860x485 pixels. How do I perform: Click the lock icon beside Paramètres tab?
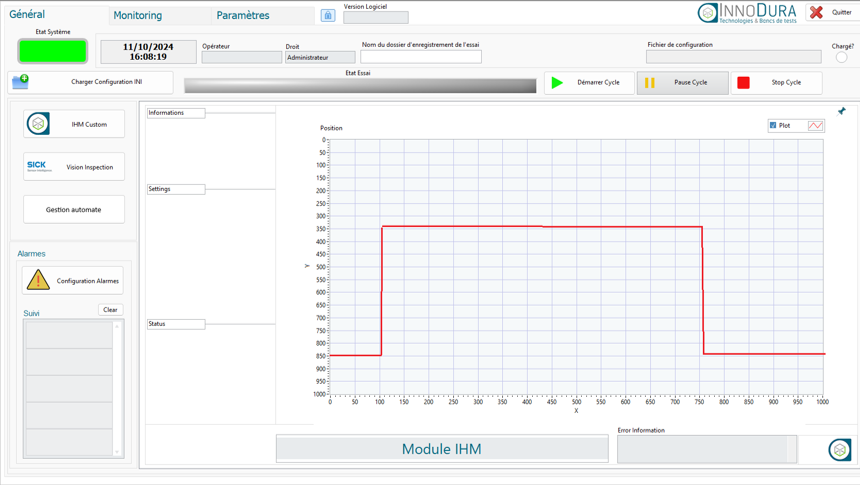[328, 15]
